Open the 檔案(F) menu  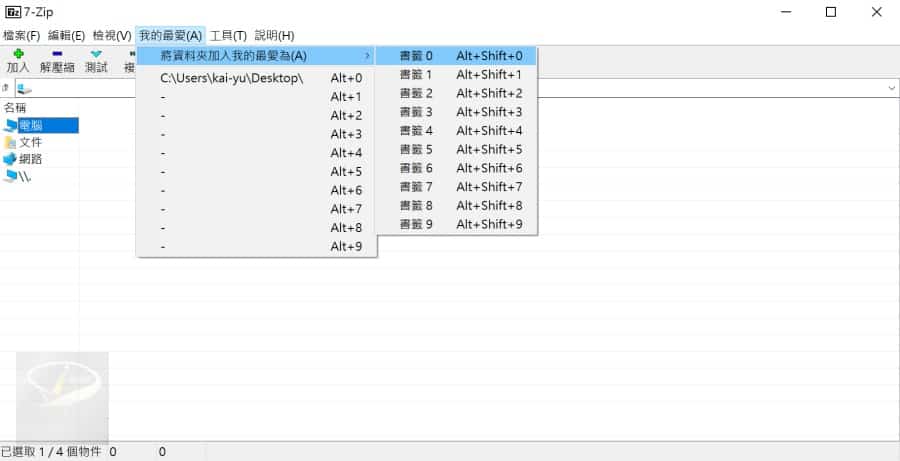pyautogui.click(x=22, y=36)
